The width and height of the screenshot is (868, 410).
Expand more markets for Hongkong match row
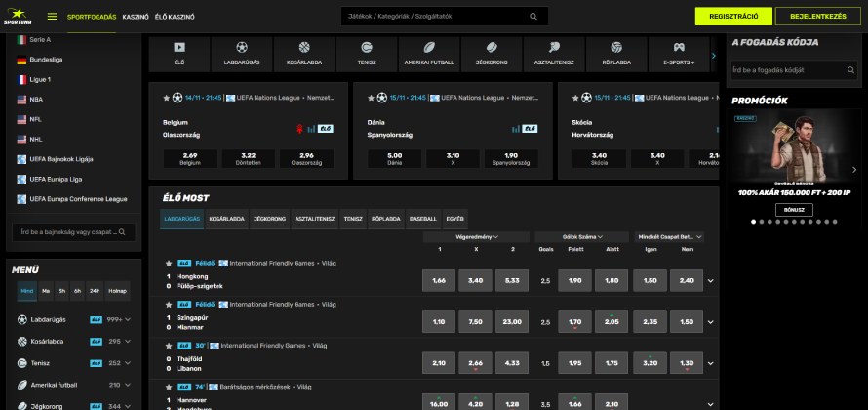pyautogui.click(x=710, y=281)
